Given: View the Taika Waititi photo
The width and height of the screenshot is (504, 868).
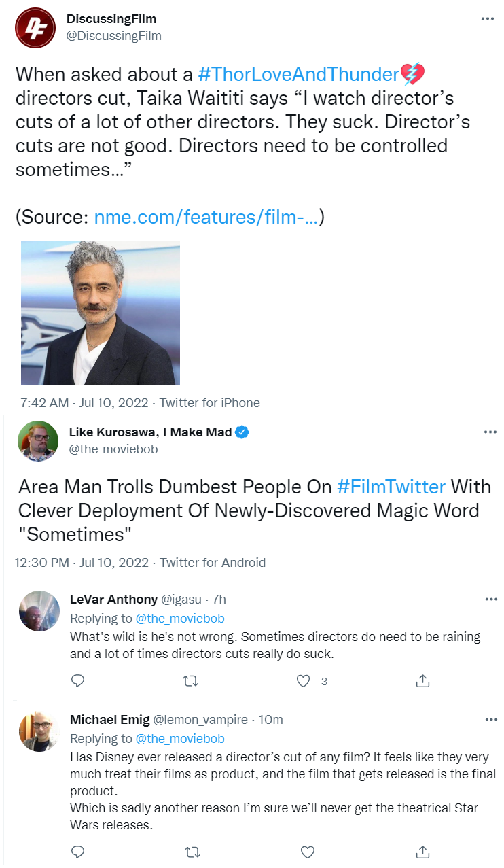Looking at the screenshot, I should point(101,313).
